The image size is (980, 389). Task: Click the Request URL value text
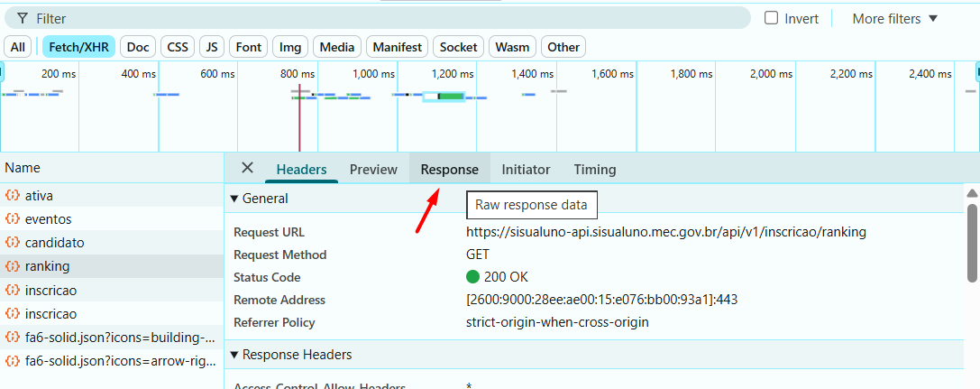[x=666, y=232]
